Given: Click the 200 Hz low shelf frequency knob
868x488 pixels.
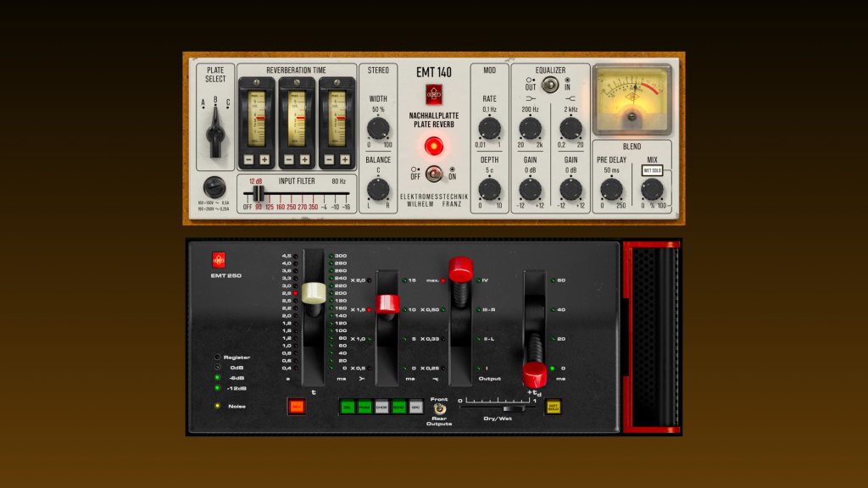Looking at the screenshot, I should tap(530, 129).
